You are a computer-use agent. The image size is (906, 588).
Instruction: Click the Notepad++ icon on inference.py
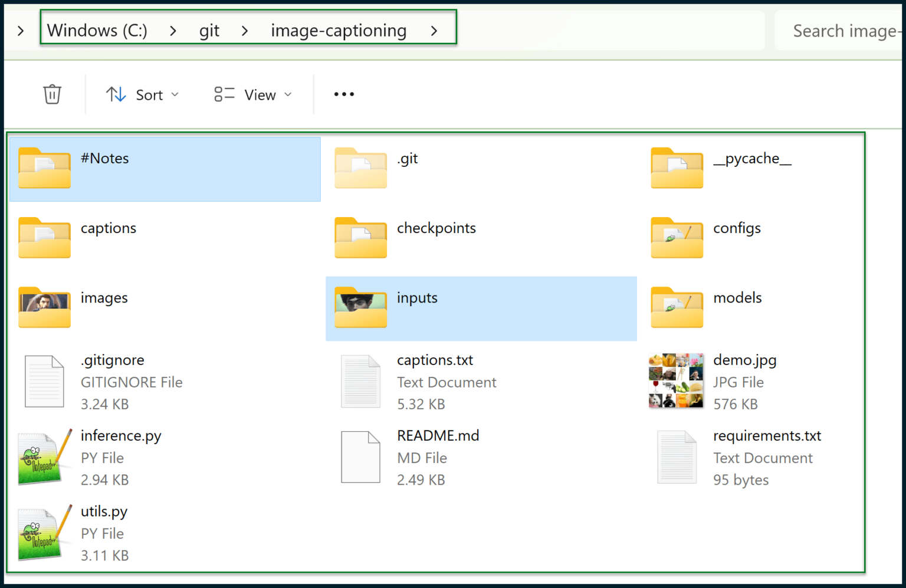pyautogui.click(x=40, y=457)
